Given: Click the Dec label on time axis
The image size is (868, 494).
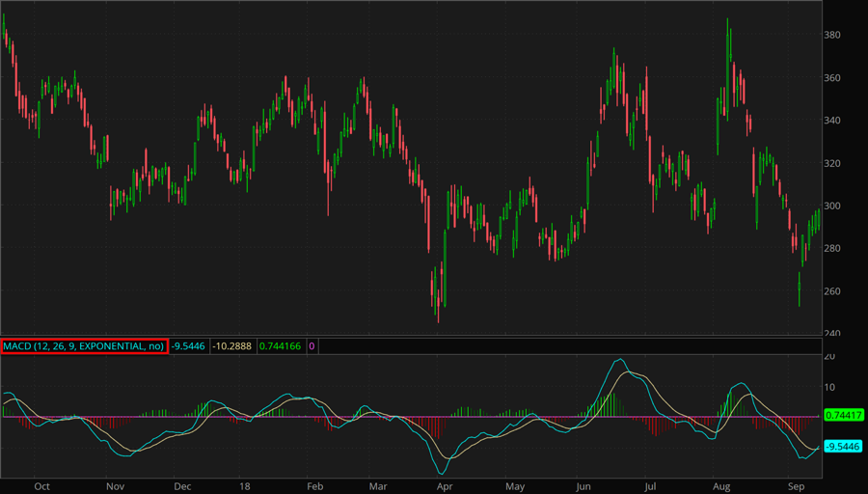Looking at the screenshot, I should tap(182, 487).
